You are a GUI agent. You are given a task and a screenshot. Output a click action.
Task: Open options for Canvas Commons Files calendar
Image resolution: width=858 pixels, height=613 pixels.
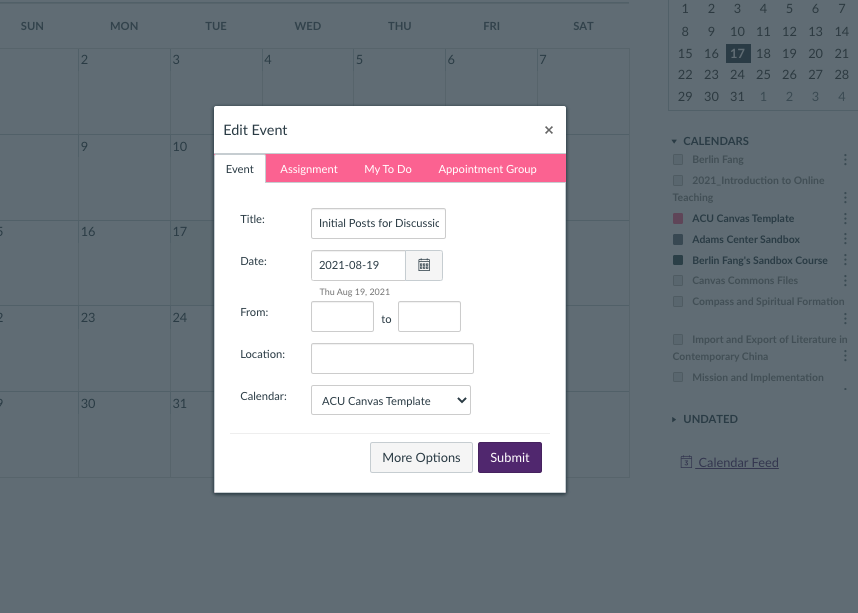[x=845, y=282]
